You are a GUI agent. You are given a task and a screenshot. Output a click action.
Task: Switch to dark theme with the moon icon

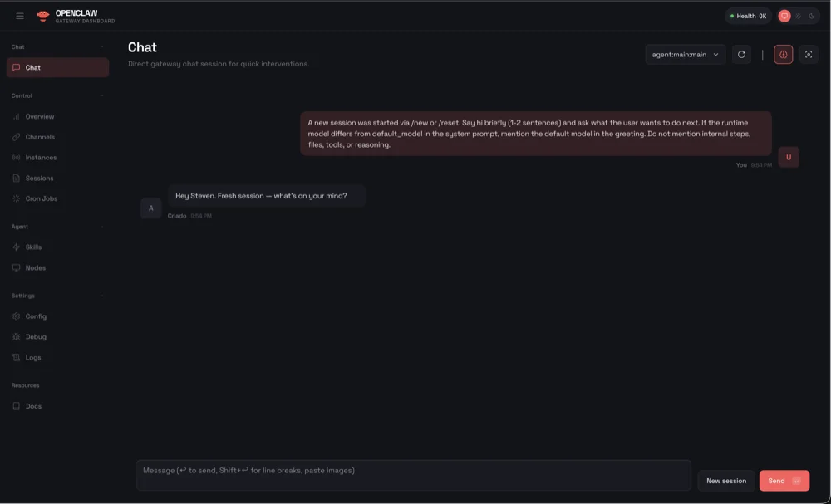811,16
